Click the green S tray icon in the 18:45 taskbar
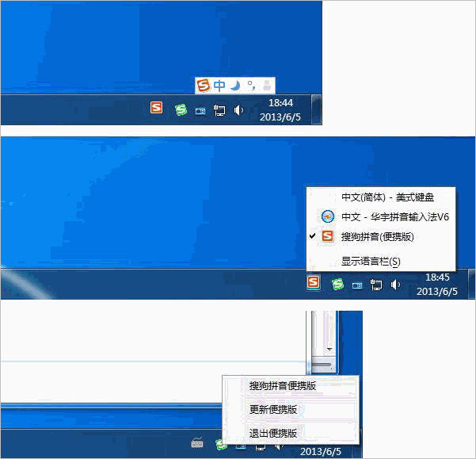The width and height of the screenshot is (476, 459). click(337, 285)
